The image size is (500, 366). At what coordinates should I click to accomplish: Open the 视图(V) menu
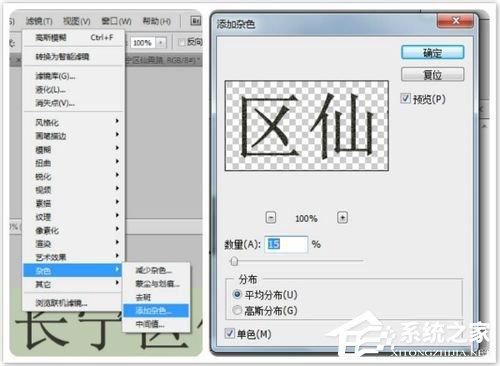77,21
